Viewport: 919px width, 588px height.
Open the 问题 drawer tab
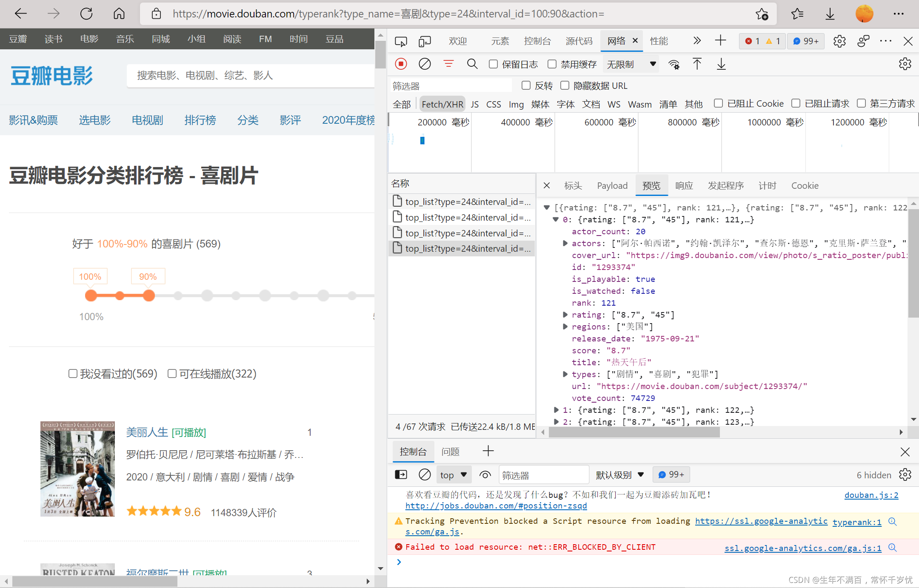(451, 452)
